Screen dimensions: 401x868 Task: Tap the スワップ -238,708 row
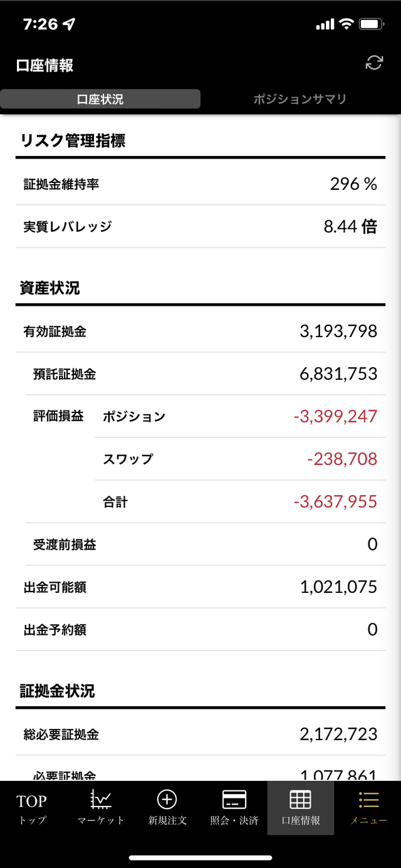tap(240, 459)
